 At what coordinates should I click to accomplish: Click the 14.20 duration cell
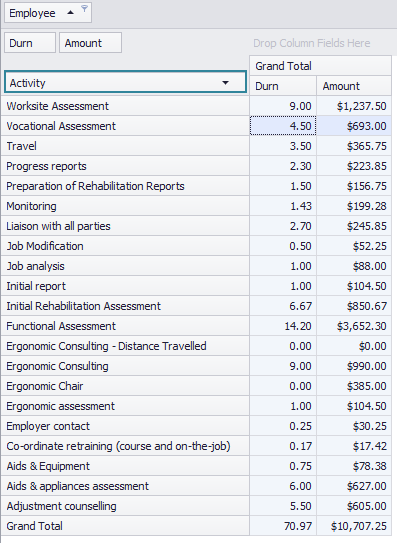283,326
